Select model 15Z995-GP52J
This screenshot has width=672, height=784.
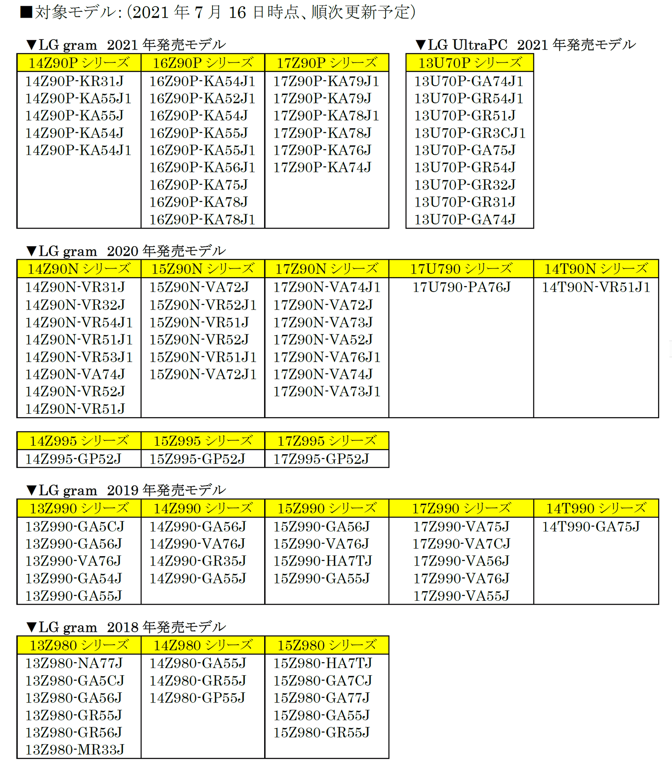[197, 459]
